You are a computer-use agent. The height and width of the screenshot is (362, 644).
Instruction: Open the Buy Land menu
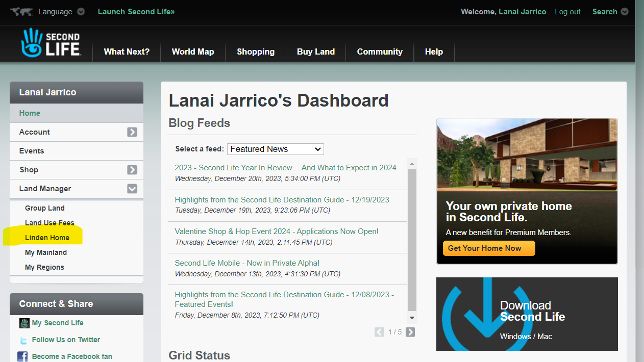pos(316,51)
